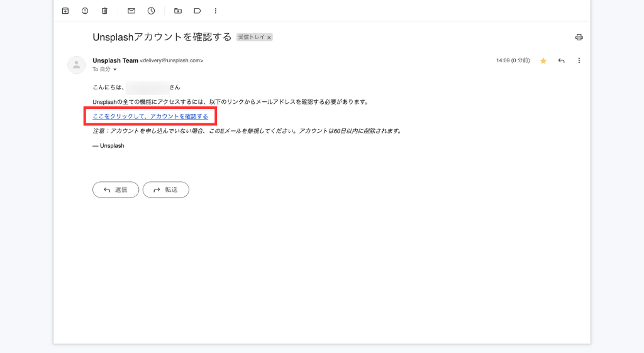
Task: Click the 返信 reply button
Action: (x=116, y=190)
